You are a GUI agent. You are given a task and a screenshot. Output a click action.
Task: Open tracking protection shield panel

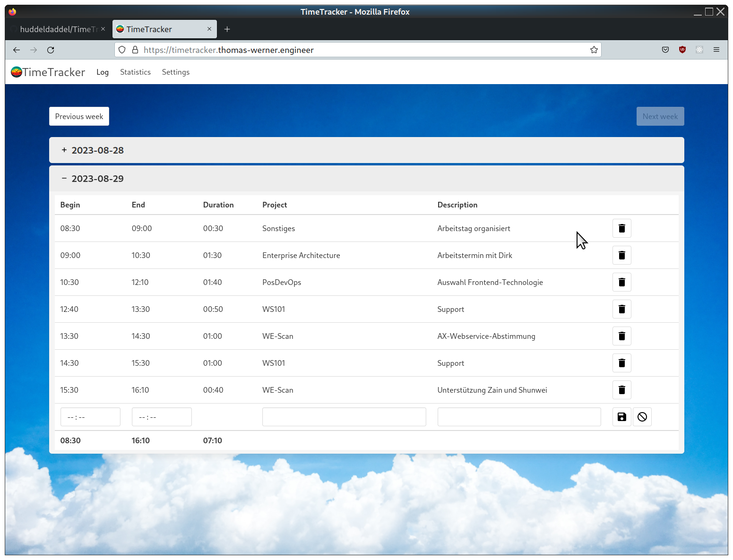[x=122, y=50]
